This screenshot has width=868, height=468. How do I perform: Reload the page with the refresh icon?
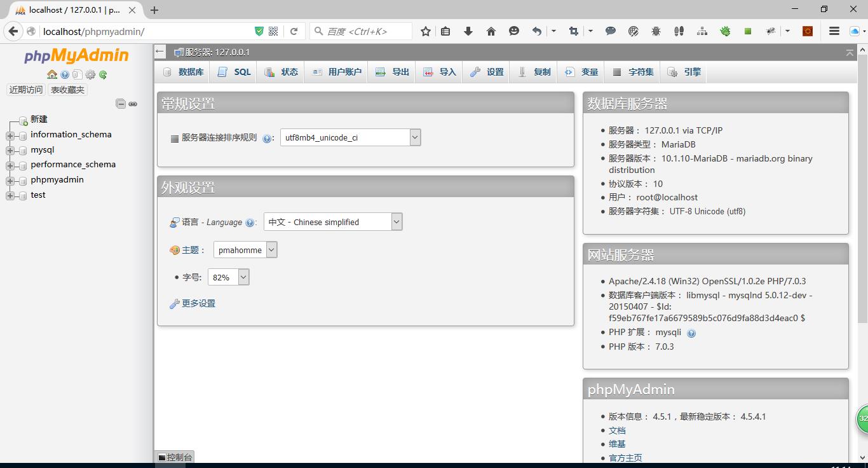[294, 31]
